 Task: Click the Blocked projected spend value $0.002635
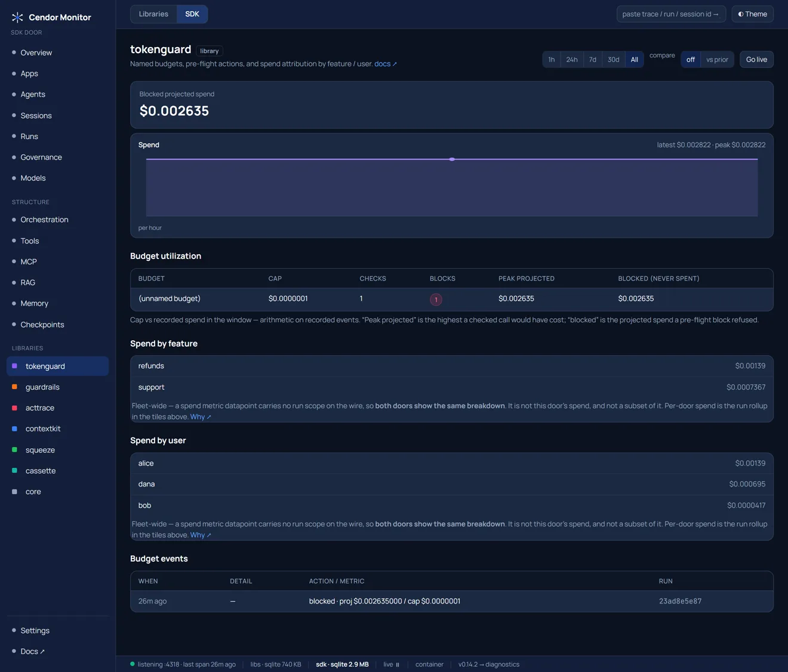174,111
